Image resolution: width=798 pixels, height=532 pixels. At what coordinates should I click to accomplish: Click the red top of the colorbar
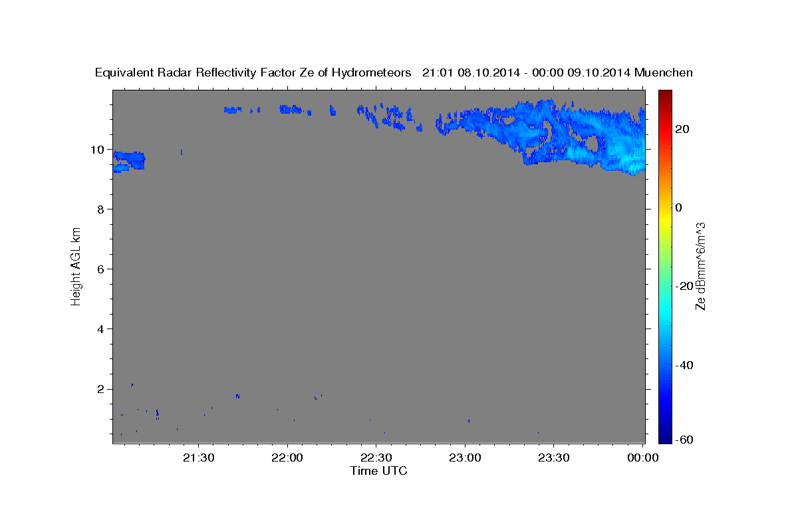[x=664, y=100]
